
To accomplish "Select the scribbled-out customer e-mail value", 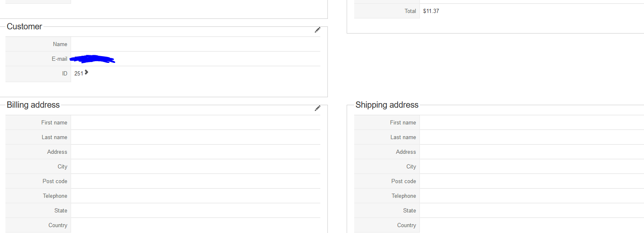I will coord(92,59).
